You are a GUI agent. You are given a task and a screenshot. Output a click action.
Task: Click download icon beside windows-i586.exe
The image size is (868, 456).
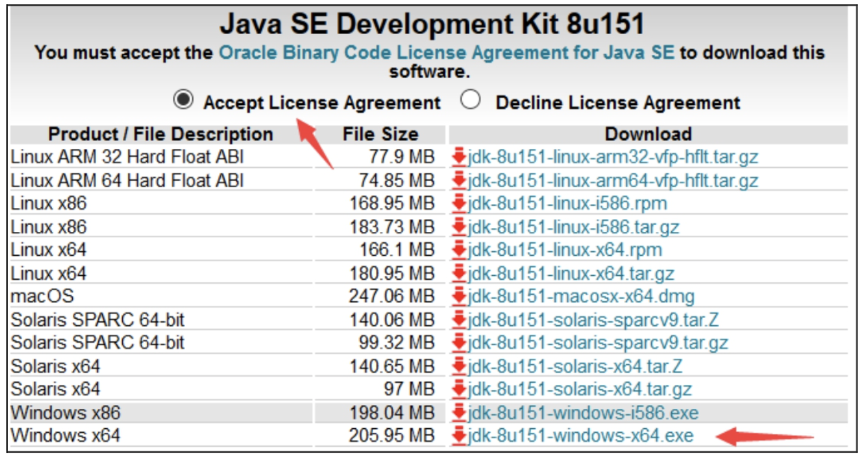pos(459,413)
